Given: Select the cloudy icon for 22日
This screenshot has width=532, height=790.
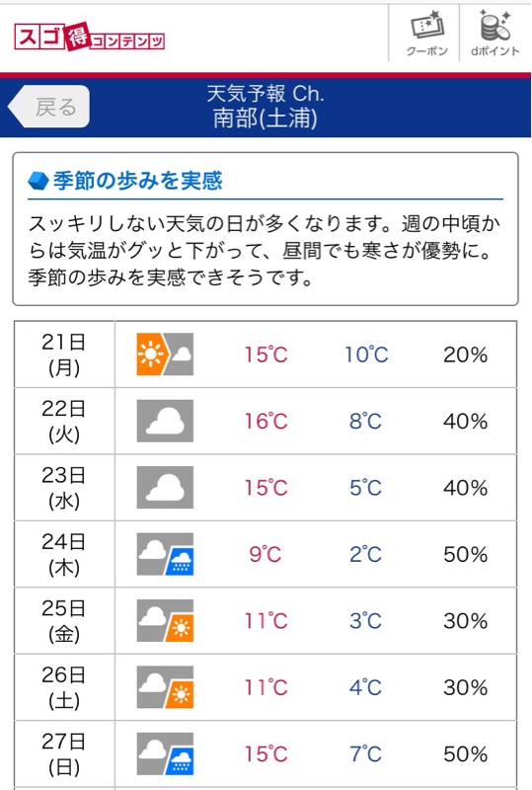Looking at the screenshot, I should (x=165, y=421).
